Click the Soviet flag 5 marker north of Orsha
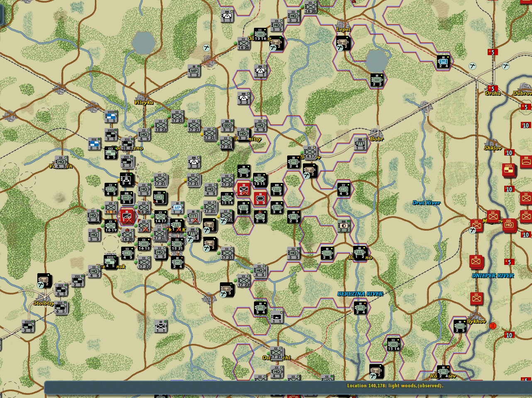This screenshot has width=532, height=398. pyautogui.click(x=493, y=52)
